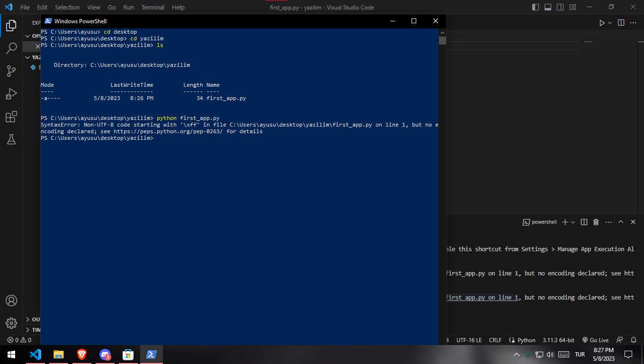This screenshot has height=364, width=644.
Task: Open Microsoft Store from the taskbar
Action: coord(128,355)
